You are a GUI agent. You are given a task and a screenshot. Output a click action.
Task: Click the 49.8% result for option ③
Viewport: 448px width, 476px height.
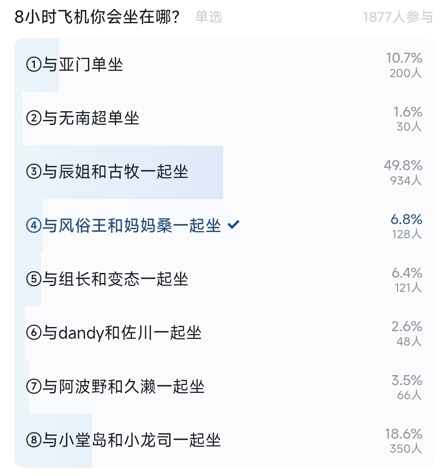click(403, 166)
